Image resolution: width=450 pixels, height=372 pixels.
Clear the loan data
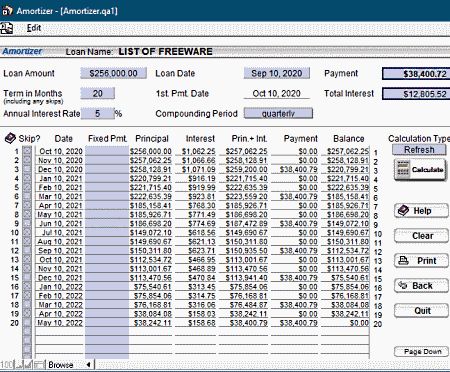pyautogui.click(x=421, y=236)
